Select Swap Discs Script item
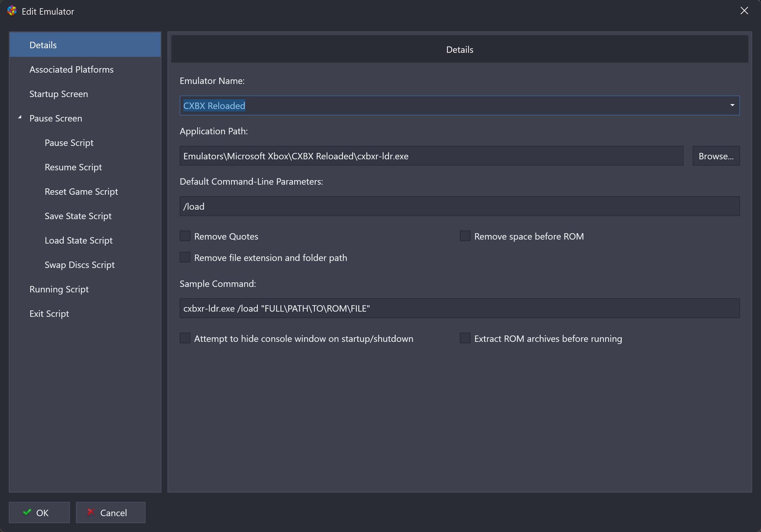761x532 pixels. pos(80,265)
